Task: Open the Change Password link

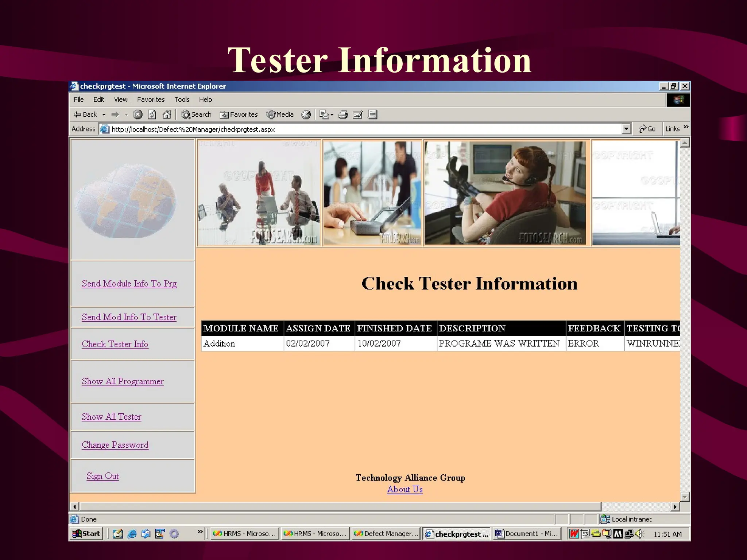Action: pyautogui.click(x=115, y=444)
